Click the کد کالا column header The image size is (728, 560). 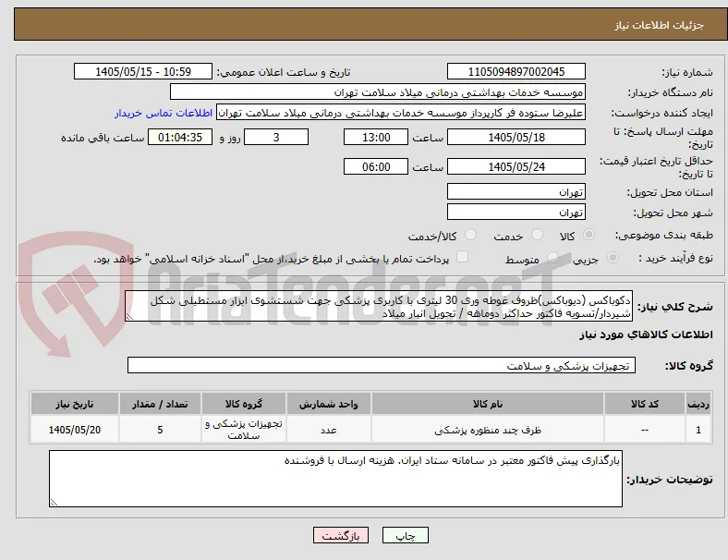(645, 404)
